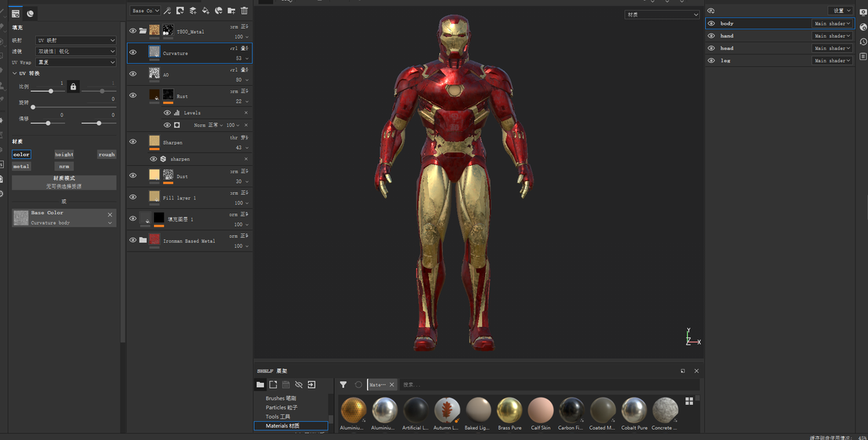Click the Levels effect histogram icon

click(x=177, y=113)
